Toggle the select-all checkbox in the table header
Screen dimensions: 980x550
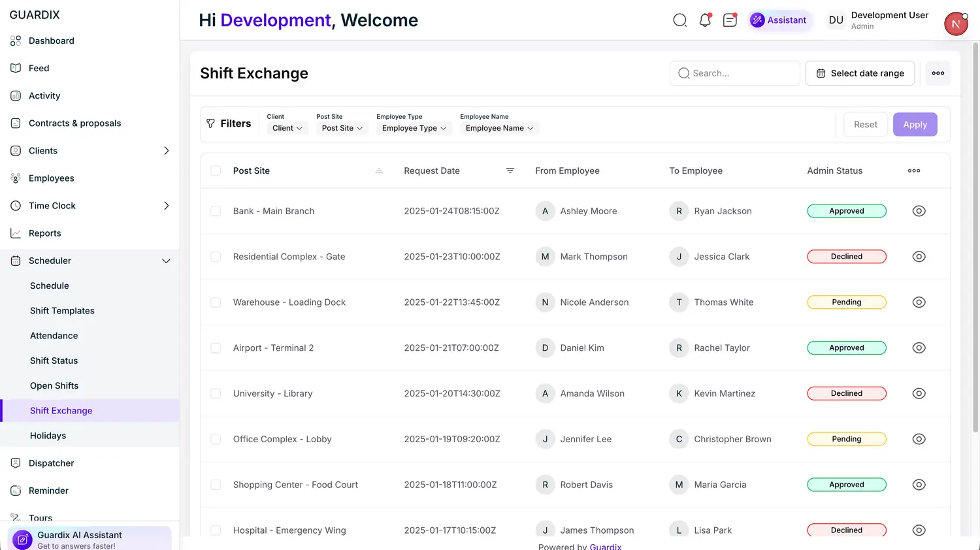pyautogui.click(x=216, y=170)
